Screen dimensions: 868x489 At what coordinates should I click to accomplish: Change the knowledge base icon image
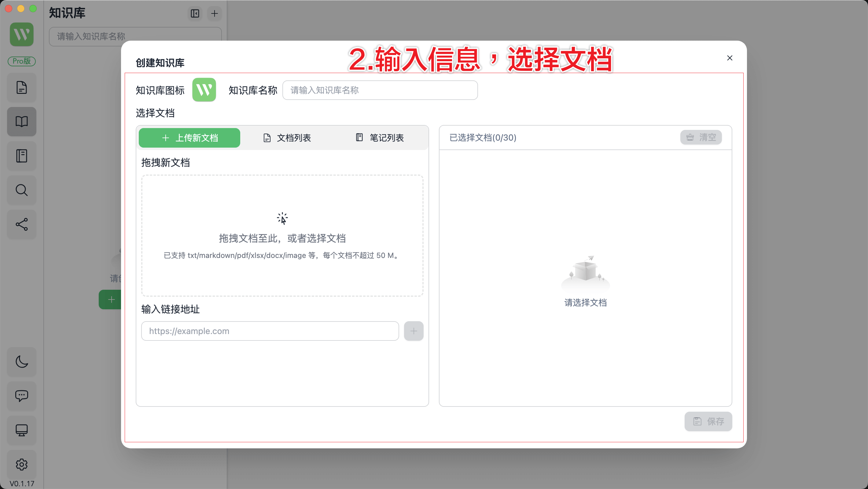click(x=204, y=90)
